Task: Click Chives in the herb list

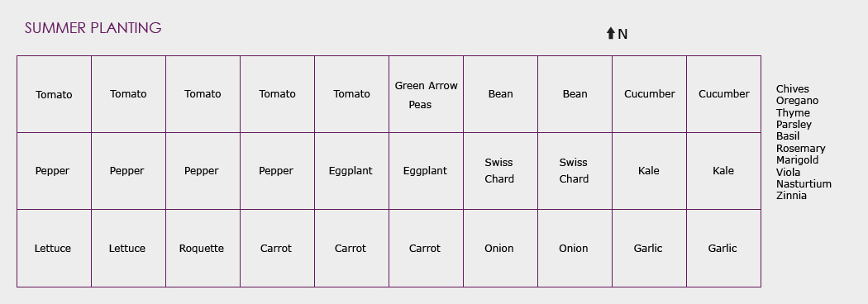Action: click(x=792, y=89)
